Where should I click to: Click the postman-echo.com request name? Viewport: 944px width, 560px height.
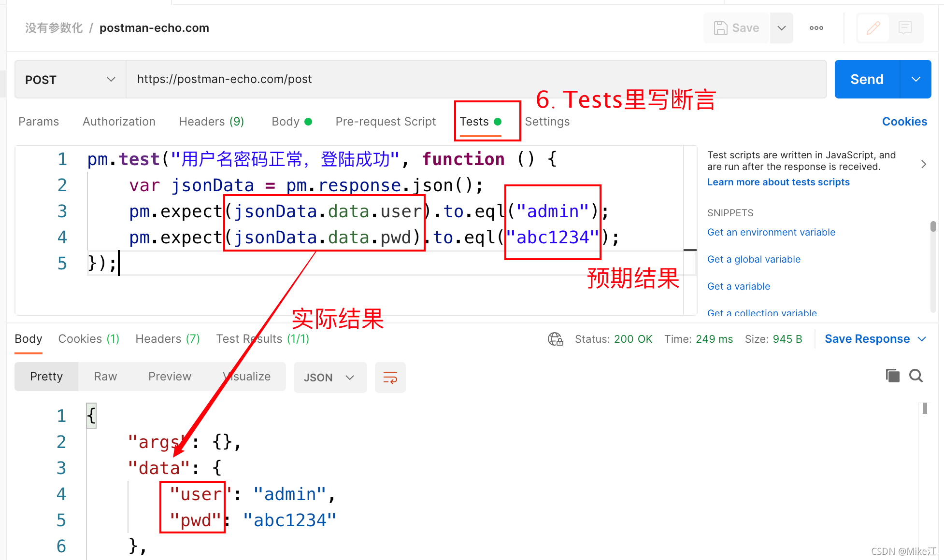(154, 28)
